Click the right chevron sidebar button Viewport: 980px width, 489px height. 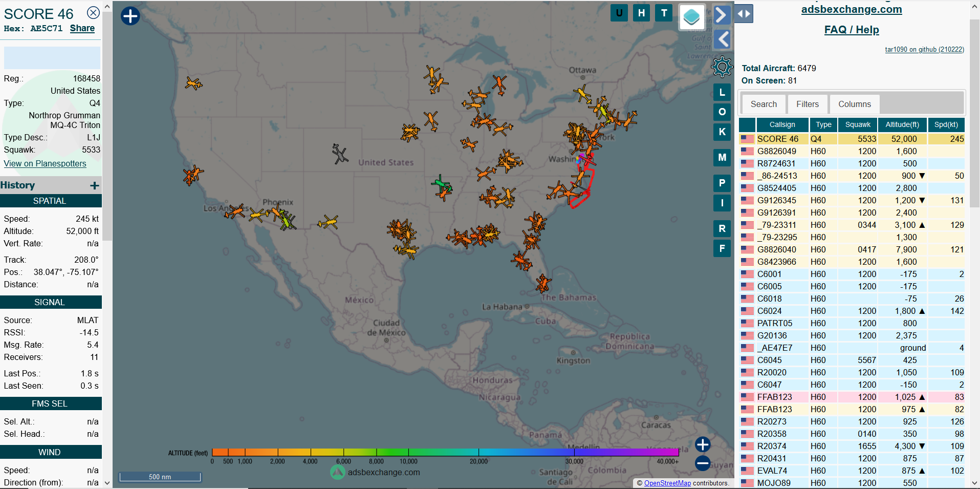[722, 14]
